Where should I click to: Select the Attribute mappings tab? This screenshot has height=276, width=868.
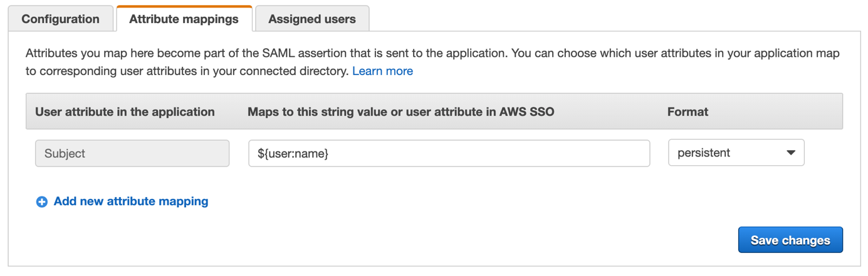coord(184,19)
